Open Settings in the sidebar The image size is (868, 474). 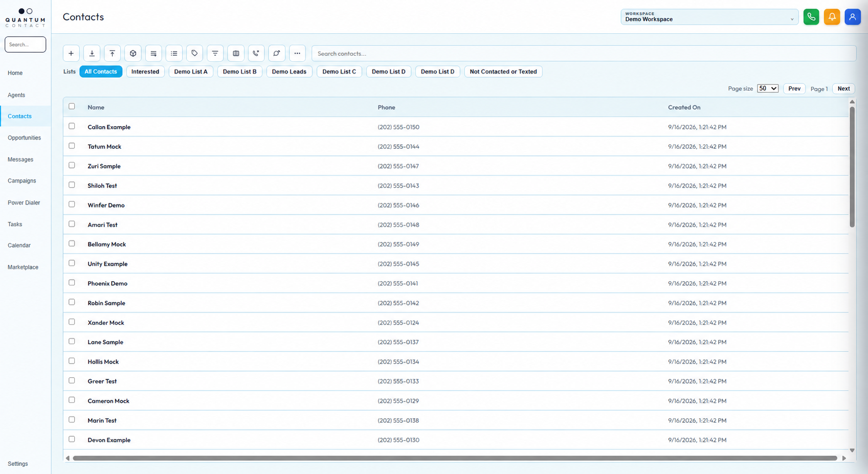[18, 464]
